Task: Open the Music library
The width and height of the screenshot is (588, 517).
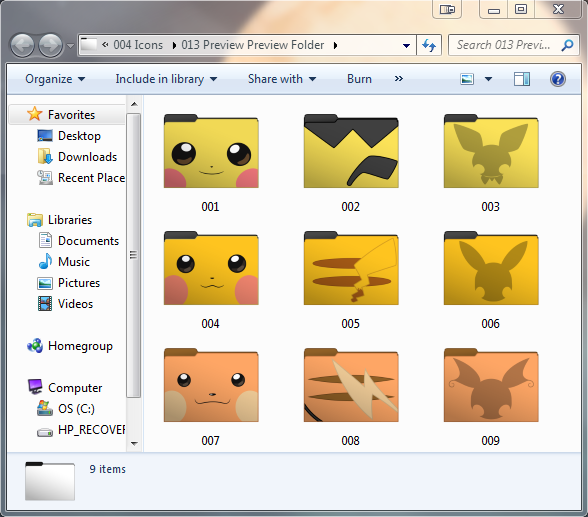Action: pos(74,262)
